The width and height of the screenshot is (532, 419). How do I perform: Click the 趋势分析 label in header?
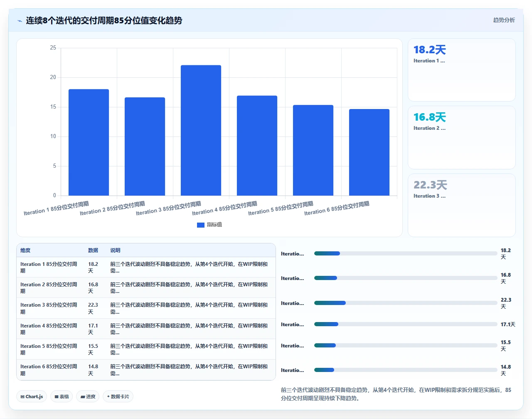[504, 20]
